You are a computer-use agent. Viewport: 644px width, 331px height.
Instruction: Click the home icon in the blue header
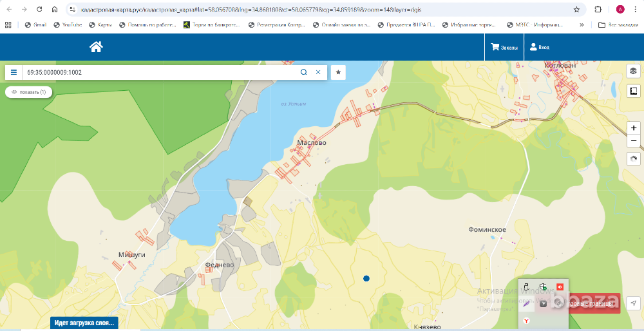96,47
